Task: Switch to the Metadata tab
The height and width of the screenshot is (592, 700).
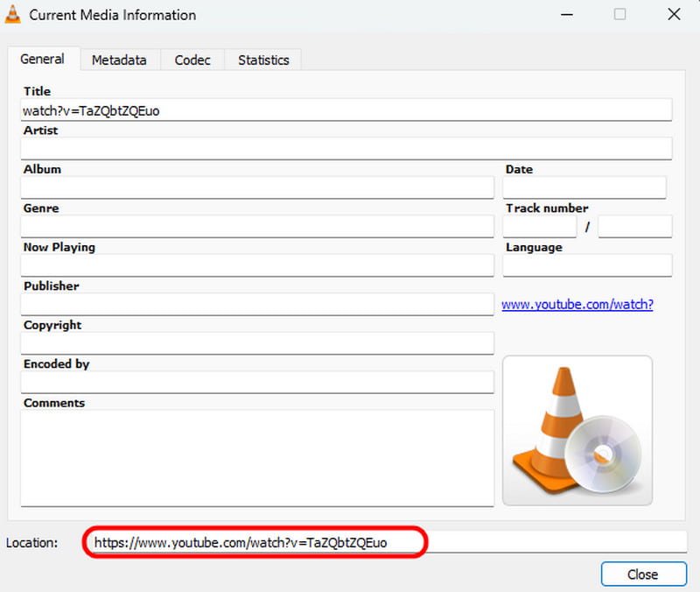Action: [x=120, y=60]
